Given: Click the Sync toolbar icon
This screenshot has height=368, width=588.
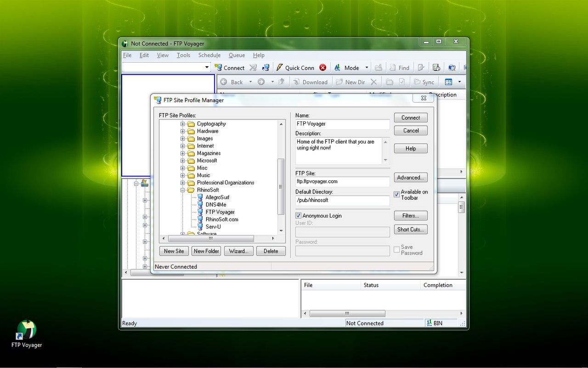Looking at the screenshot, I should (417, 82).
